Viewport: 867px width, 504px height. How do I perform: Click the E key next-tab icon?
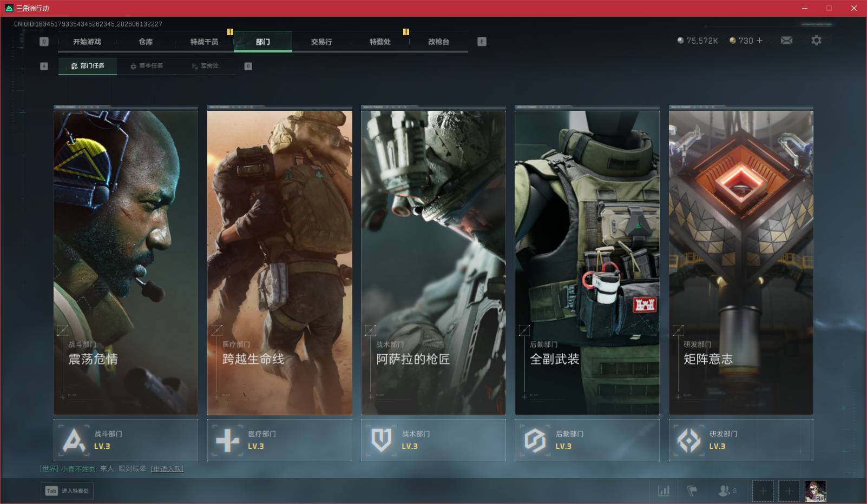482,42
